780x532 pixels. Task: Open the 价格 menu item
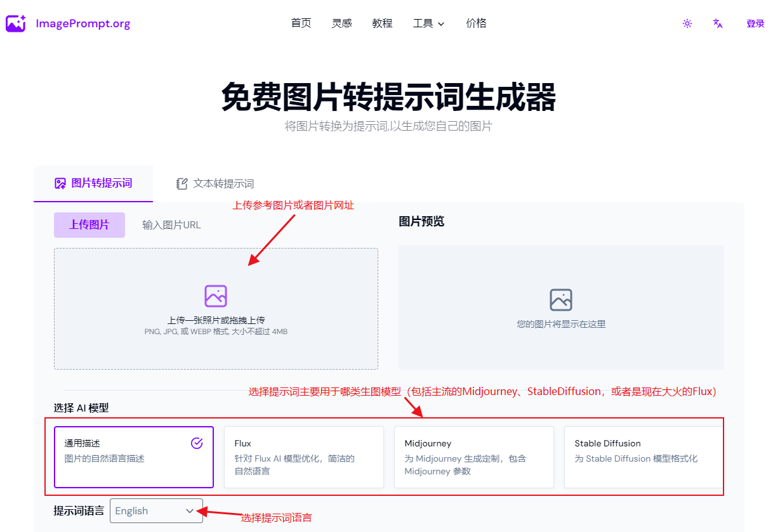[x=476, y=23]
